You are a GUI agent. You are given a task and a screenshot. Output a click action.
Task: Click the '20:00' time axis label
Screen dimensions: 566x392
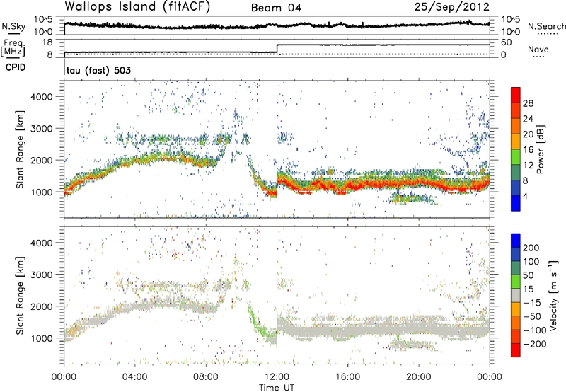click(419, 377)
